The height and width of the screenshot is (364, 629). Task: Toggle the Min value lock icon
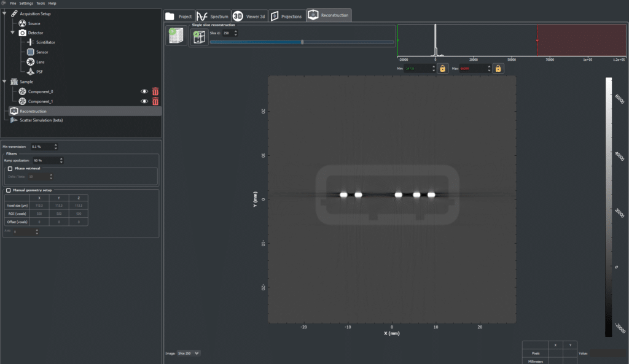pyautogui.click(x=442, y=69)
